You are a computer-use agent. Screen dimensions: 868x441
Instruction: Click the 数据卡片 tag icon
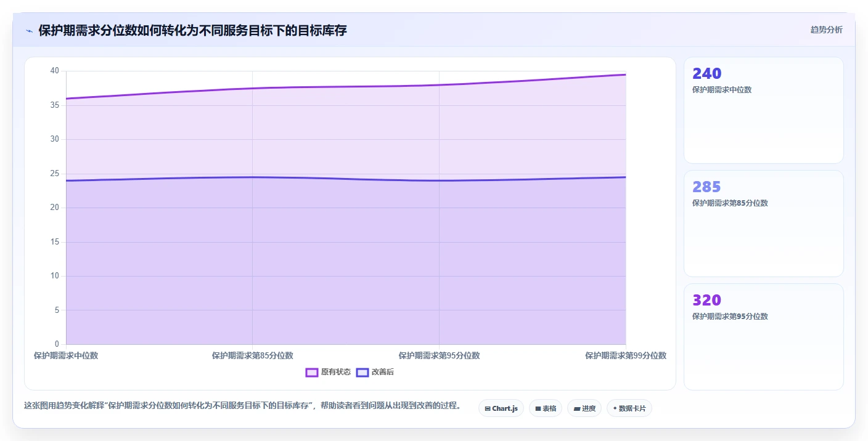coord(615,408)
